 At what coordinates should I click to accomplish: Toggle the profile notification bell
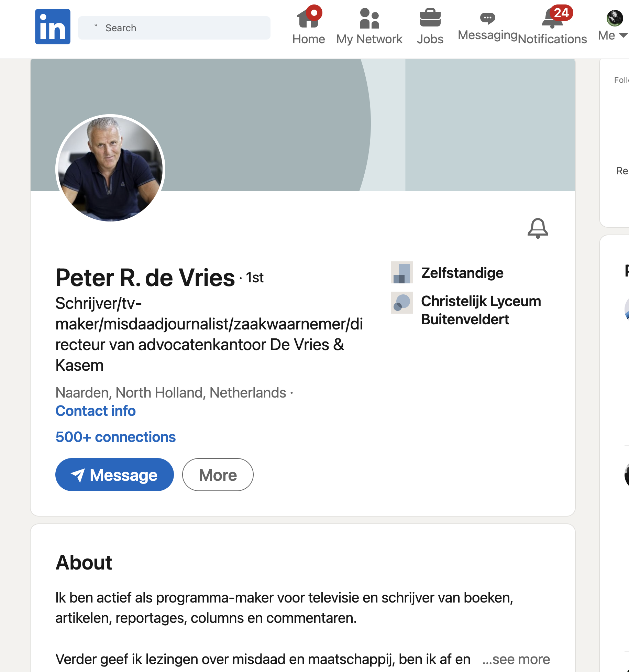[538, 228]
